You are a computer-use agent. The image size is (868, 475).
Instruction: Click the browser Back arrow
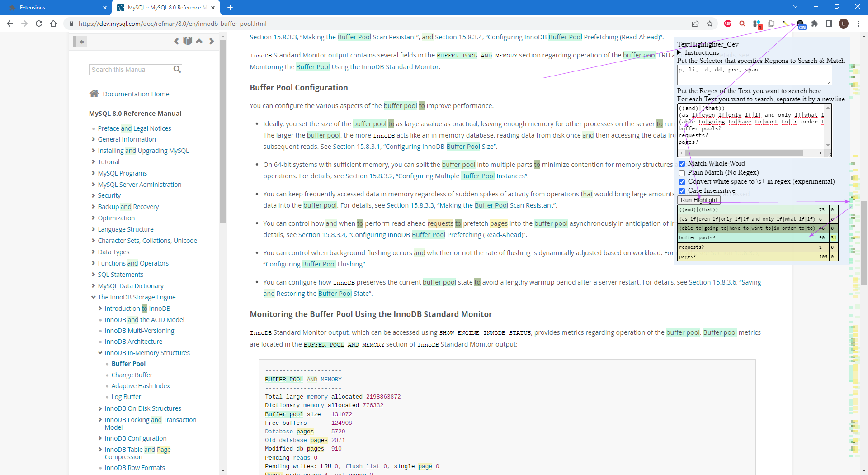coord(10,24)
